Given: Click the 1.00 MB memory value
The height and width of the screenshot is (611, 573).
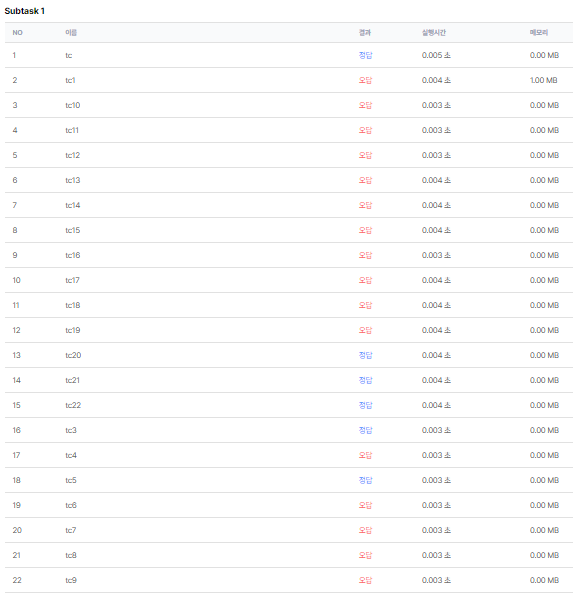Looking at the screenshot, I should [x=543, y=80].
